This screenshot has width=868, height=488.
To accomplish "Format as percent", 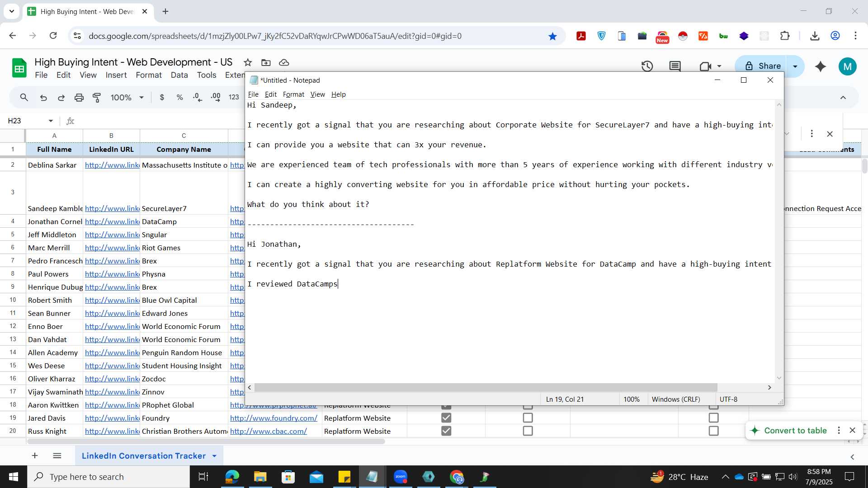I will point(179,97).
